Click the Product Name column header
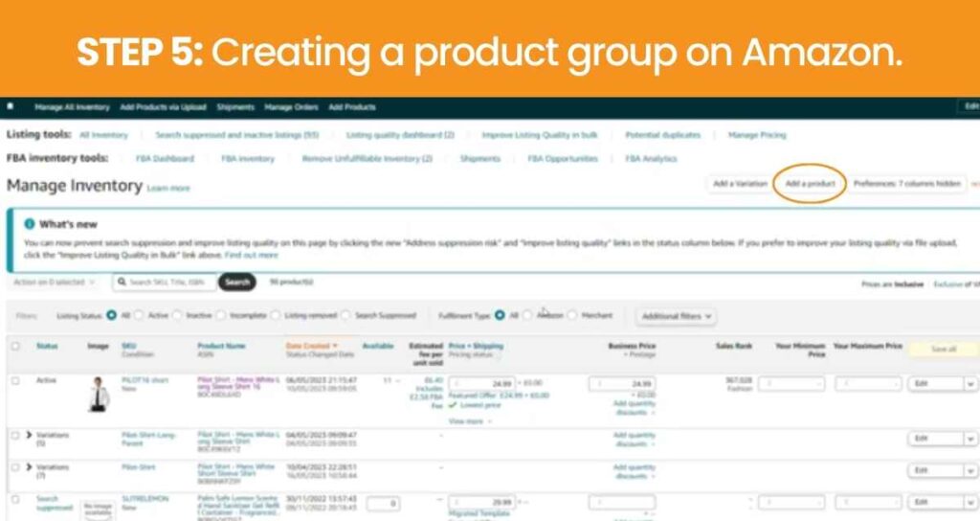Screen dimensions: 980x521 coord(221,346)
